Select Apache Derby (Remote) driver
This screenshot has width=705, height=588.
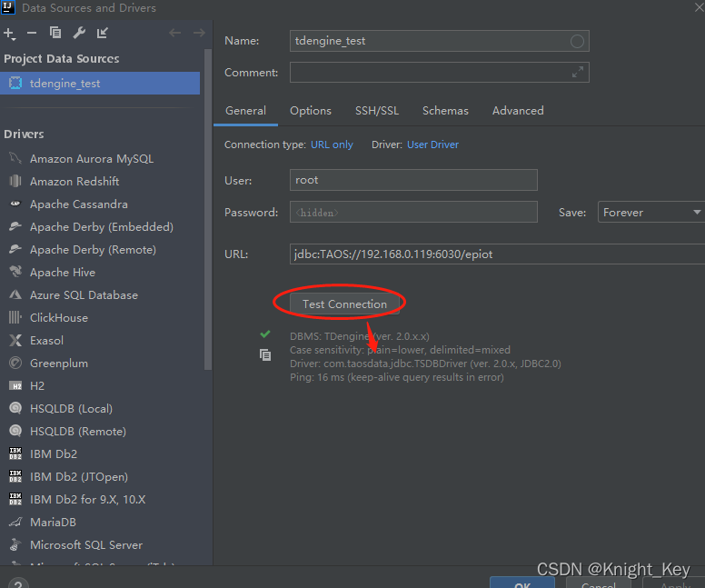point(93,250)
